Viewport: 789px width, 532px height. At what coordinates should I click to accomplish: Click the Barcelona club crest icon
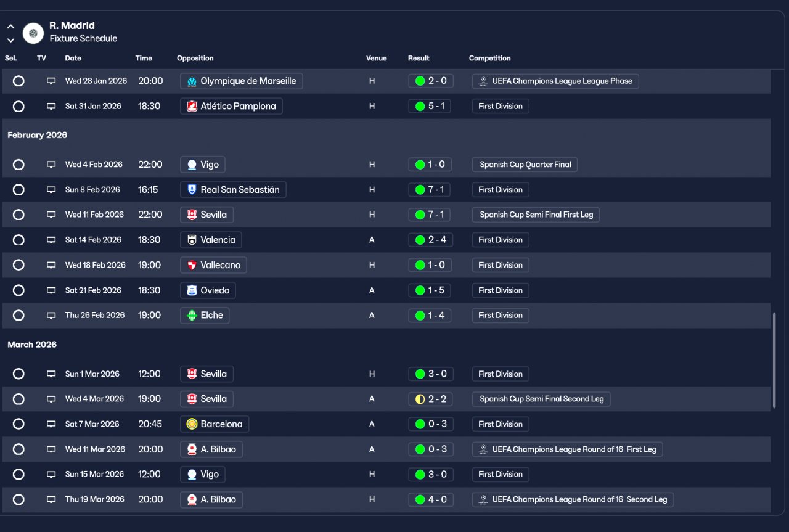tap(192, 424)
